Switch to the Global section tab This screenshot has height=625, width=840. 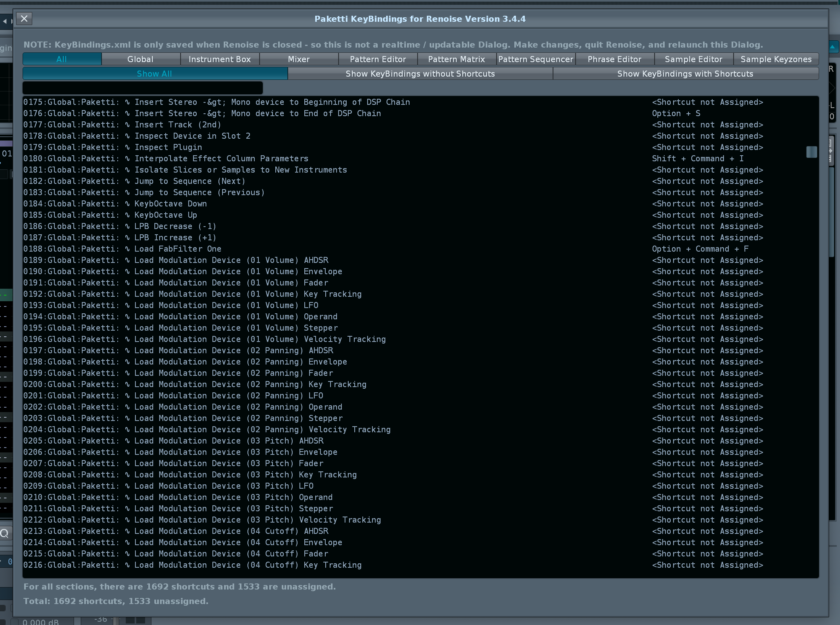point(140,59)
